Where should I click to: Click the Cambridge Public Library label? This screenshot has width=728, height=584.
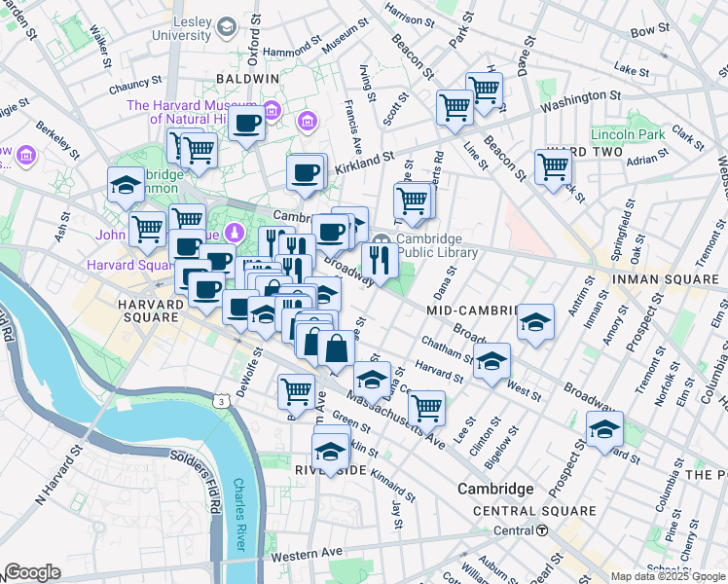[437, 245]
